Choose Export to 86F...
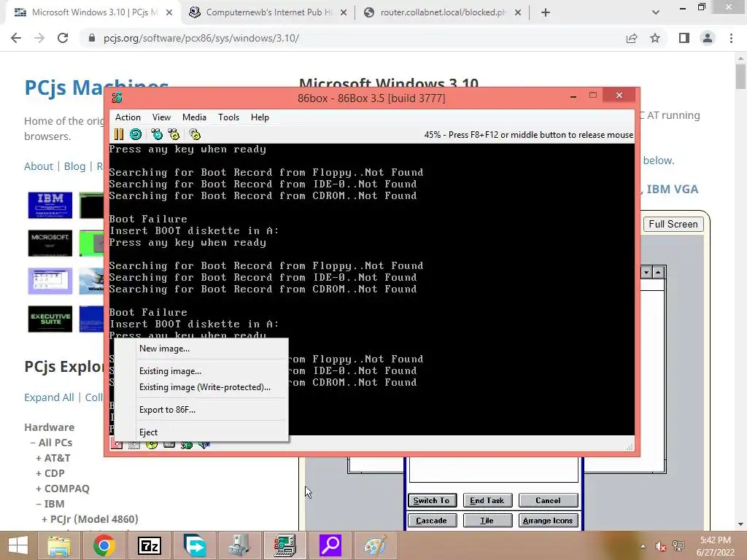This screenshot has height=560, width=747. click(200, 410)
